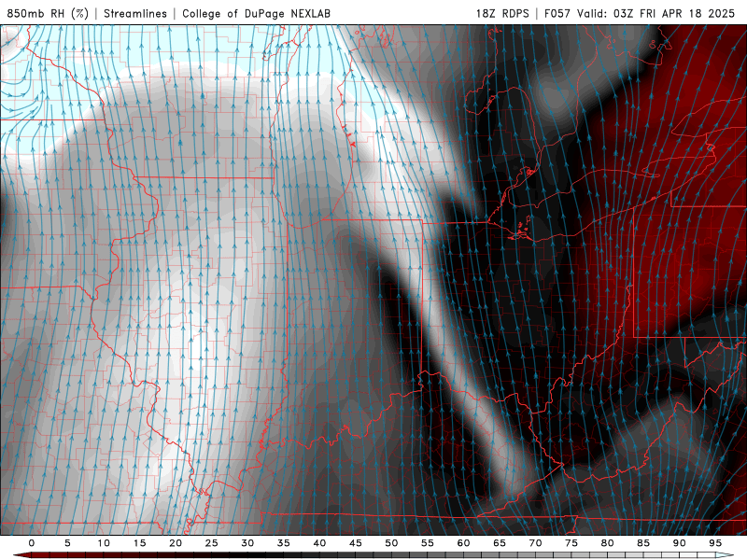Select the '75' legend value
This screenshot has width=747, height=560.
point(571,543)
